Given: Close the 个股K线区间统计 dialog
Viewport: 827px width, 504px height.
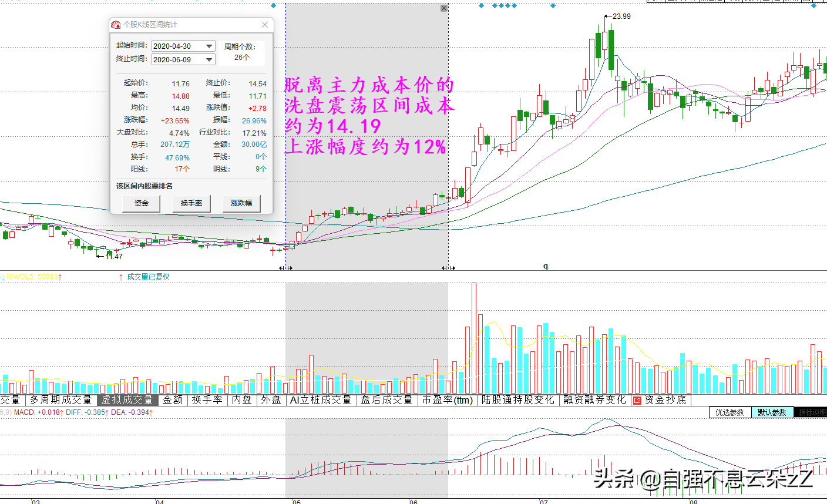Looking at the screenshot, I should point(265,25).
